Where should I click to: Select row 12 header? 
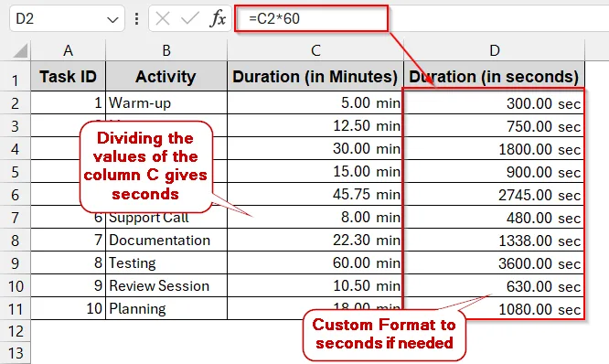click(x=16, y=331)
